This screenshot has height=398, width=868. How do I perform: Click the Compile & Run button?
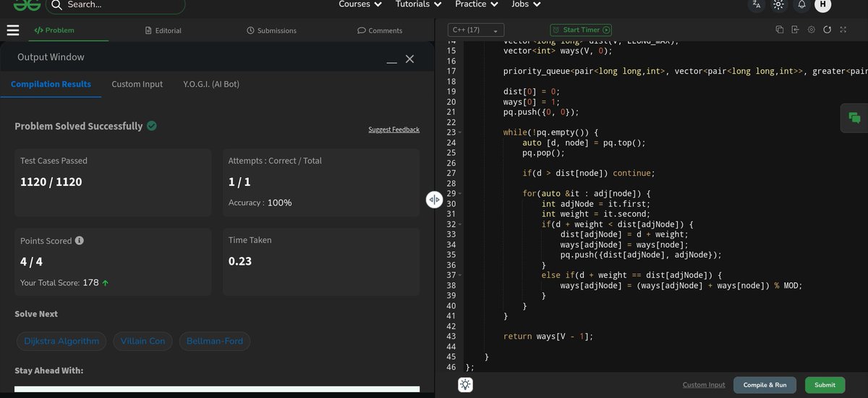pyautogui.click(x=765, y=385)
